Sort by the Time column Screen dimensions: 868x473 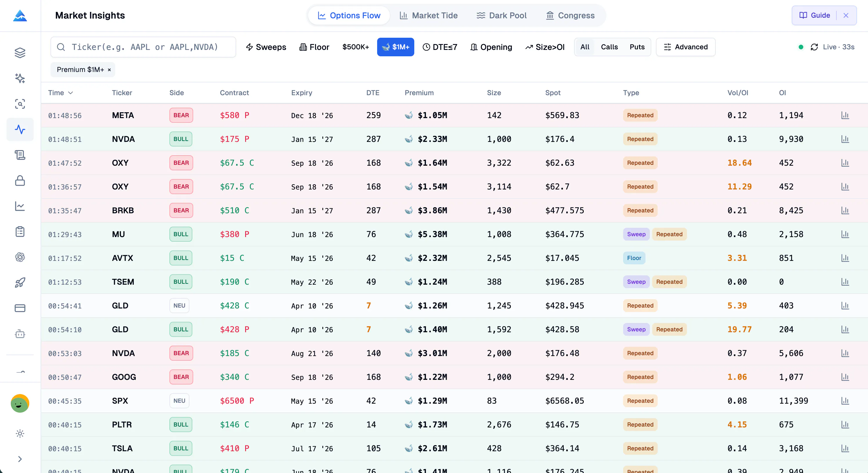60,93
